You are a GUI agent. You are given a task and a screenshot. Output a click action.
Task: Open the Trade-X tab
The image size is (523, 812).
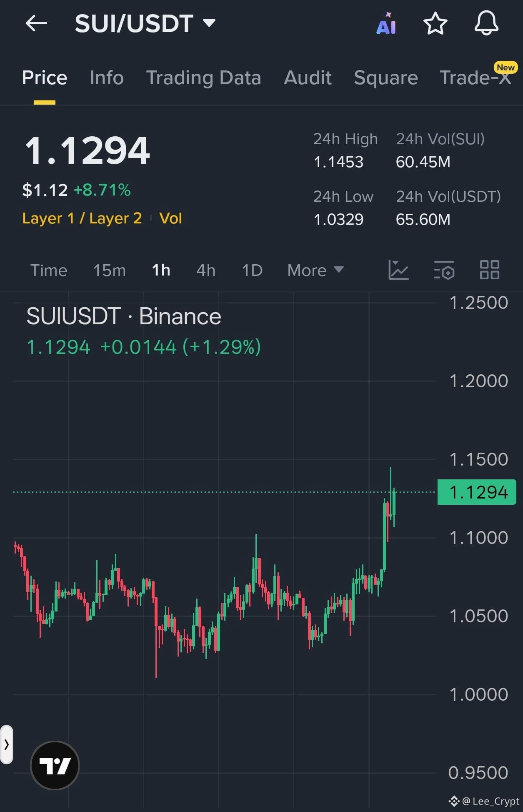point(475,78)
